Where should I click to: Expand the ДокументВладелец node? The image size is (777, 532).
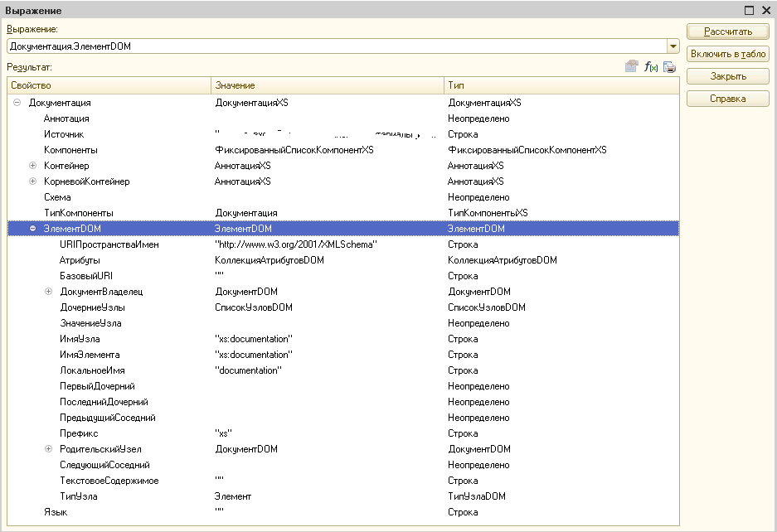49,291
